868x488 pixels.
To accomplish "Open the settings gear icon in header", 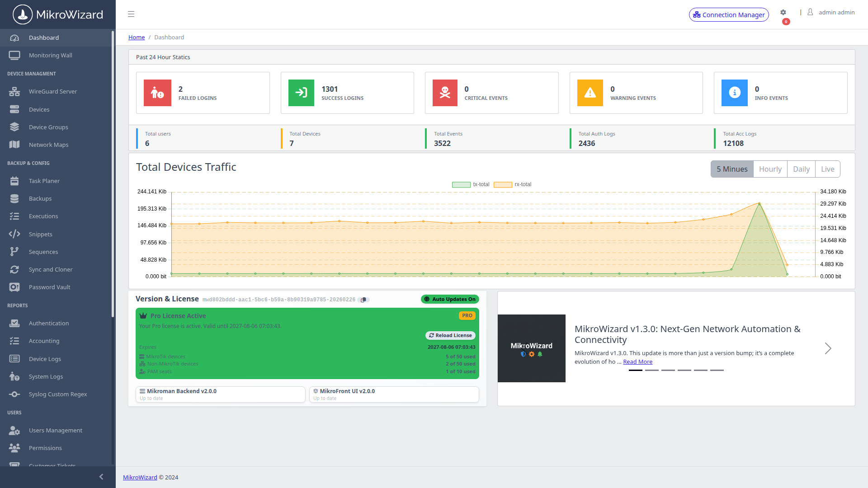I will pyautogui.click(x=783, y=13).
